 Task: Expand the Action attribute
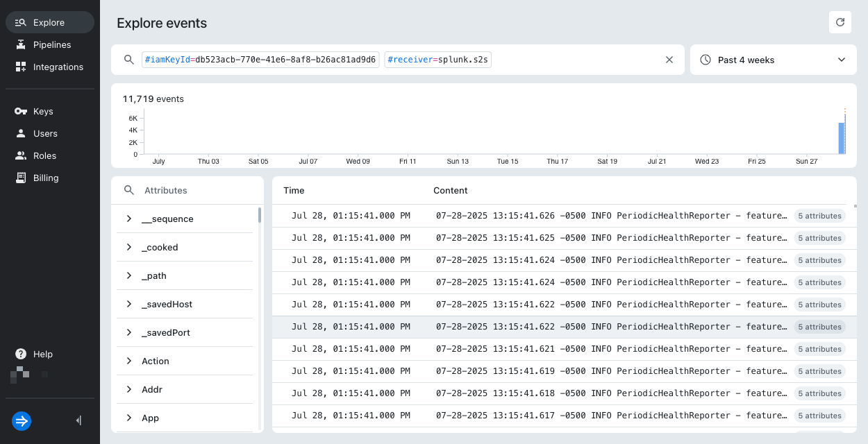click(129, 361)
